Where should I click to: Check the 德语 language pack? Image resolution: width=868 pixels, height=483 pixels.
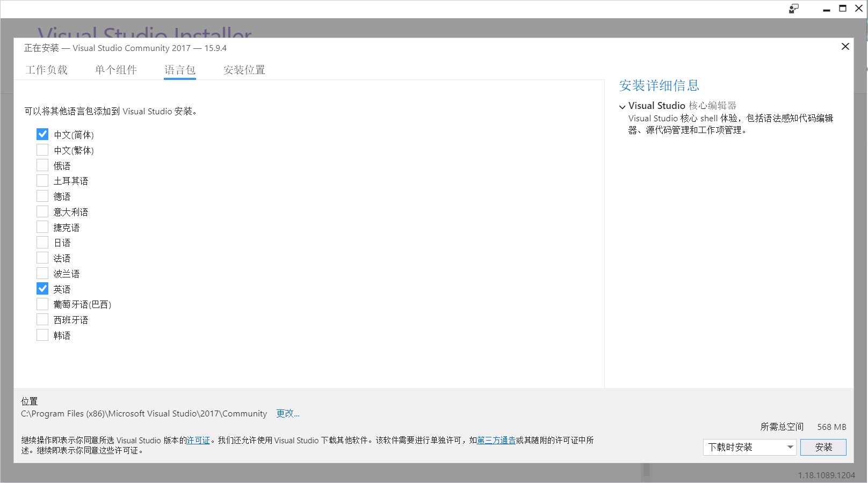tap(42, 196)
